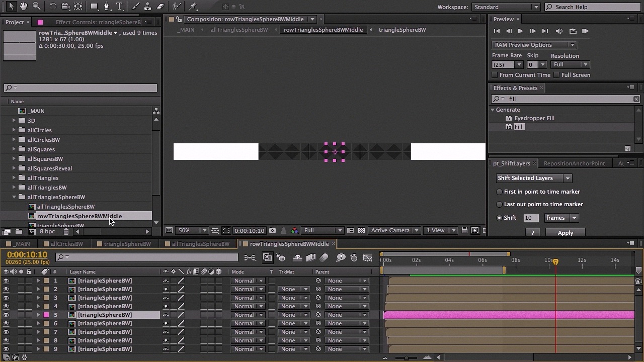Viewport: 644px width, 362px height.
Task: Delete selected project item with trash icon
Action: tap(66, 232)
